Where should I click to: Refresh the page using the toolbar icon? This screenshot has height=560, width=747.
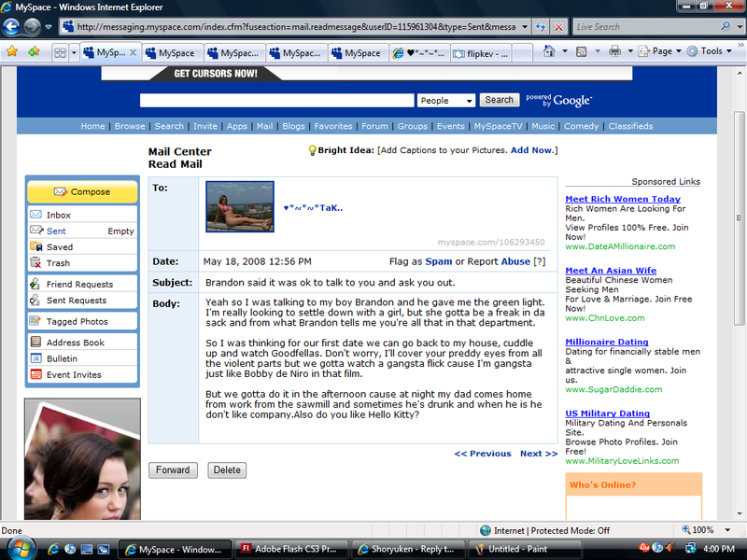point(541,27)
